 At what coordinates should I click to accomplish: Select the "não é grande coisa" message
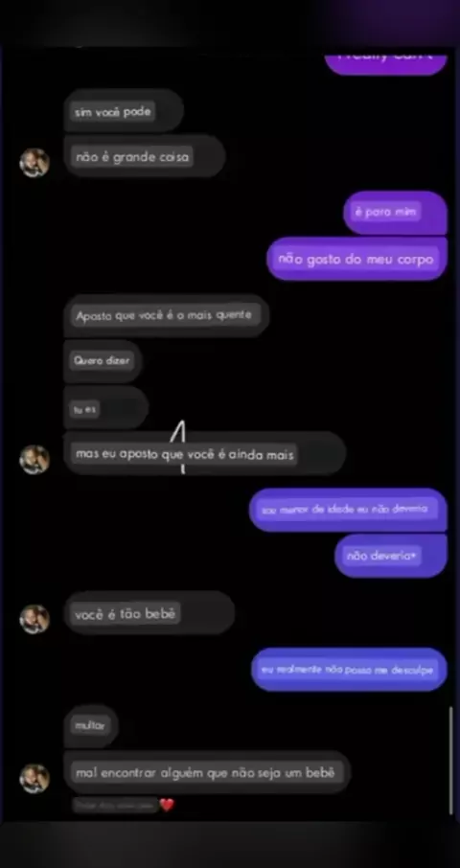pos(145,157)
